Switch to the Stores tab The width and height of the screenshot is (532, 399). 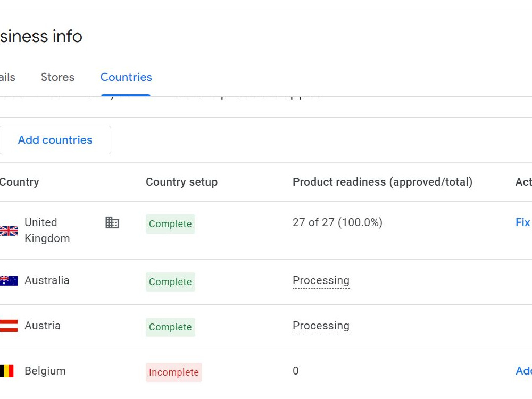57,77
